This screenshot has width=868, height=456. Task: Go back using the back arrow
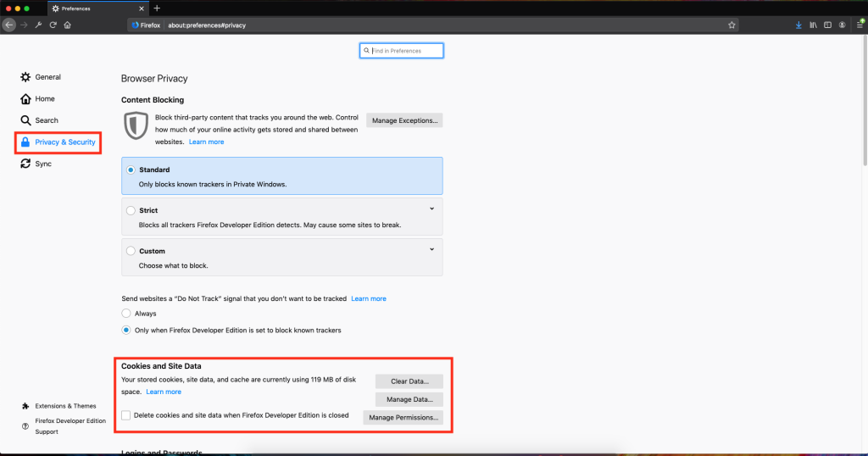pos(8,25)
